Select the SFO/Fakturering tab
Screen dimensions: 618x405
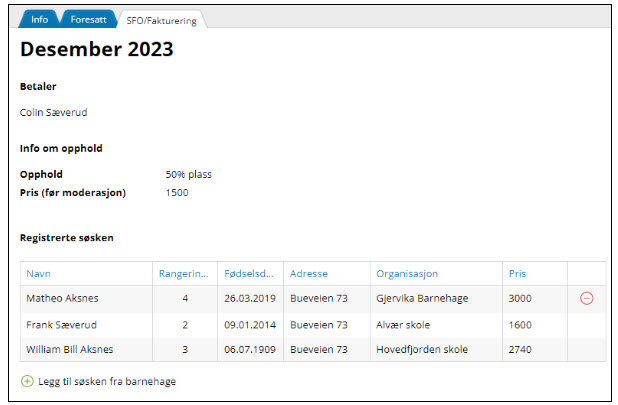click(161, 20)
